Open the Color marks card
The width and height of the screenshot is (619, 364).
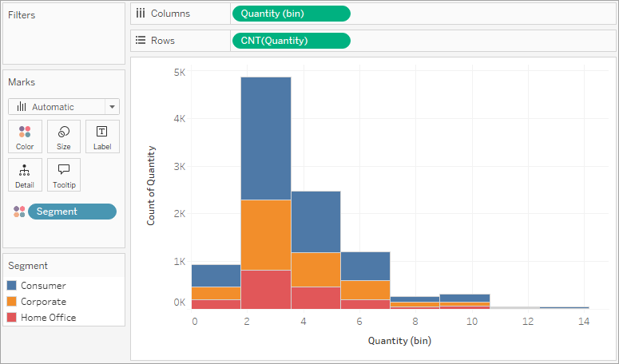coord(25,136)
